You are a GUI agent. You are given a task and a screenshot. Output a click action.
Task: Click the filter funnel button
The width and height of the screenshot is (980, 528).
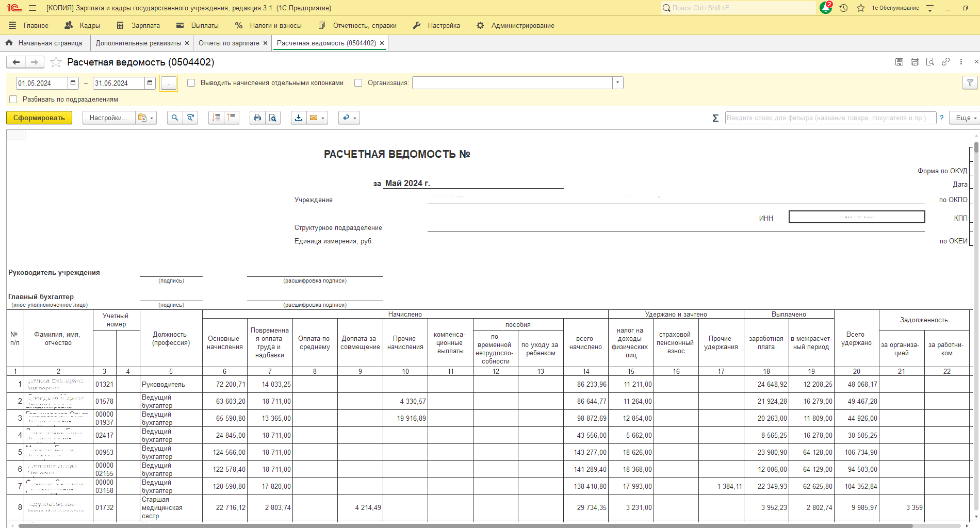(970, 82)
